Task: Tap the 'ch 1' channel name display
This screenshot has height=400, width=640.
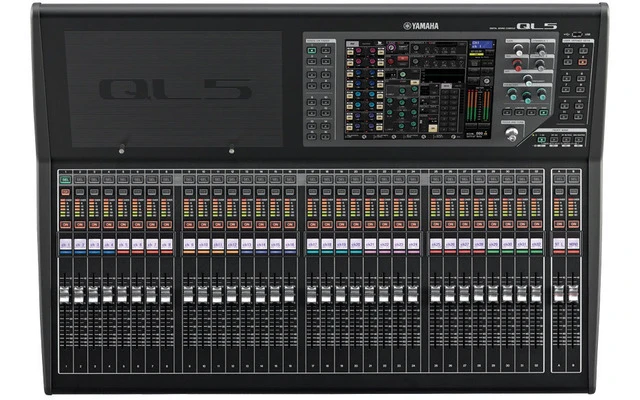Action: point(66,244)
